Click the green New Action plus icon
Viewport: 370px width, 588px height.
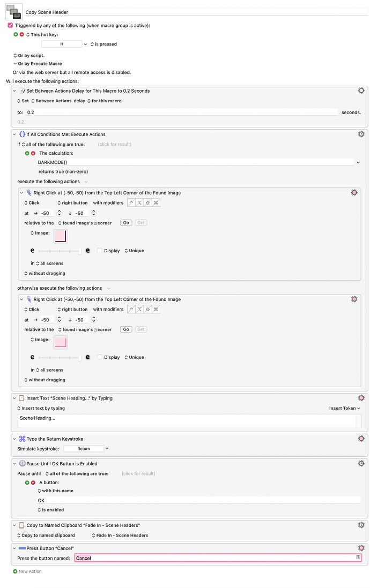click(x=15, y=571)
